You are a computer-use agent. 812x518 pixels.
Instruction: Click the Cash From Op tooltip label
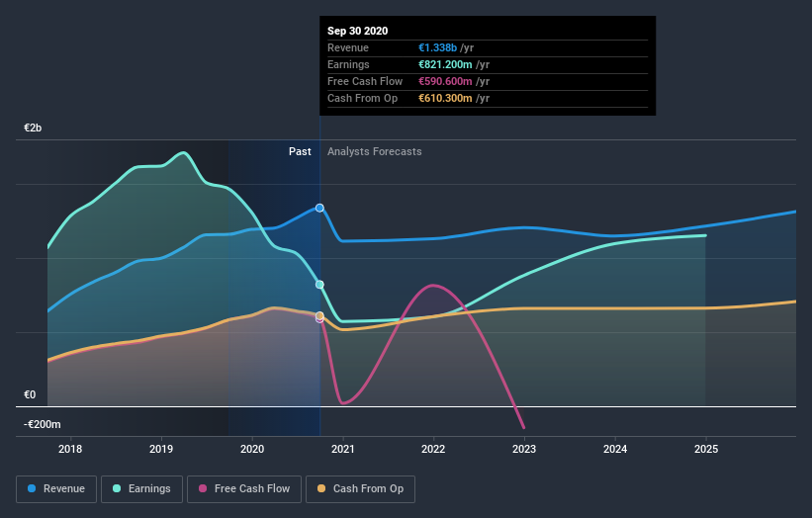click(363, 98)
